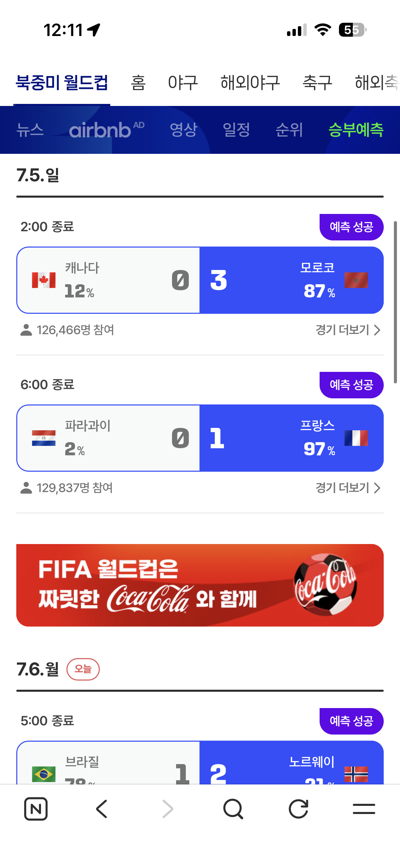Open the 영상 tab

[184, 130]
